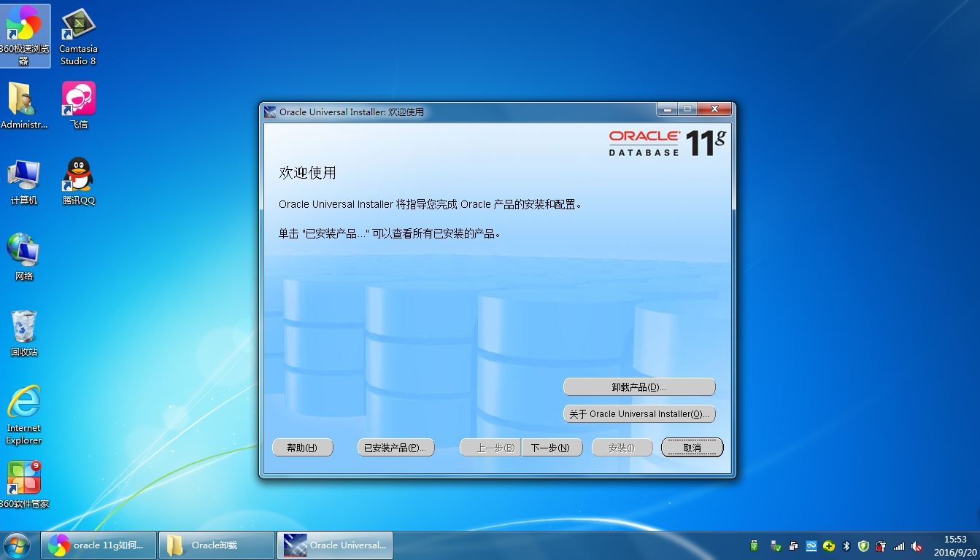Click the yellow-green plus tray icon
This screenshot has height=560, width=980.
click(829, 546)
